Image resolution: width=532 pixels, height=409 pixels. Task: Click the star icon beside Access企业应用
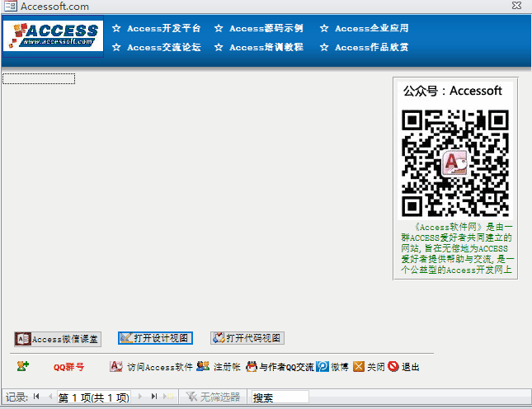[x=324, y=28]
